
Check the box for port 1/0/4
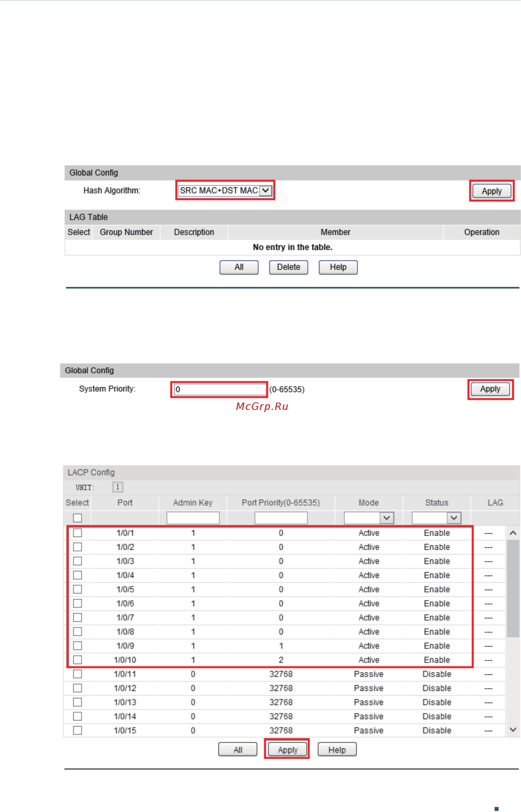78,575
